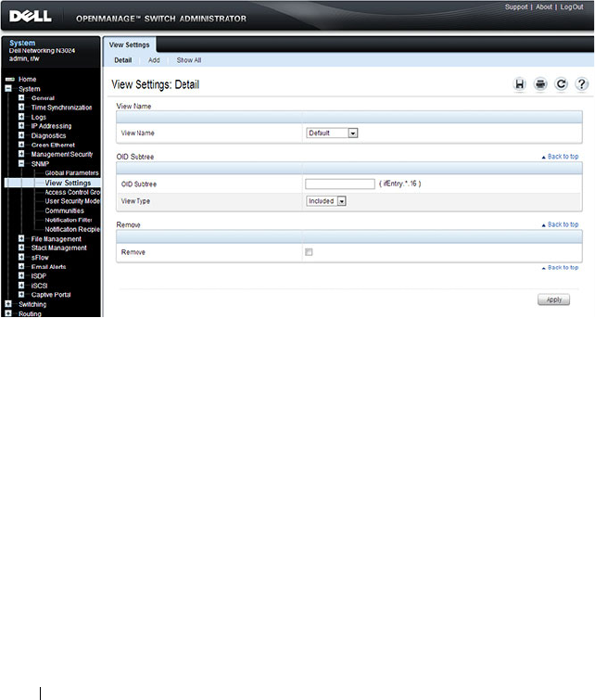Open the View Name dropdown
Screen dimensions: 595x700
click(x=332, y=133)
